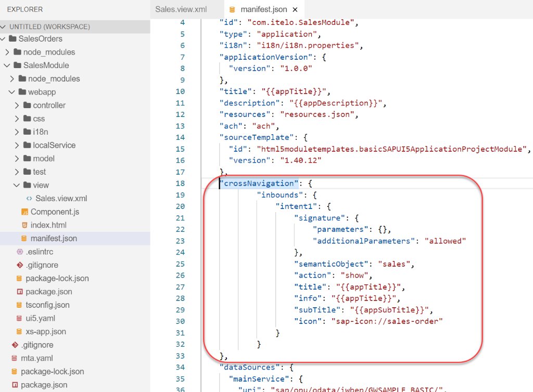Switch to the Sales.view.xml tab
This screenshot has width=533, height=392.
click(181, 9)
